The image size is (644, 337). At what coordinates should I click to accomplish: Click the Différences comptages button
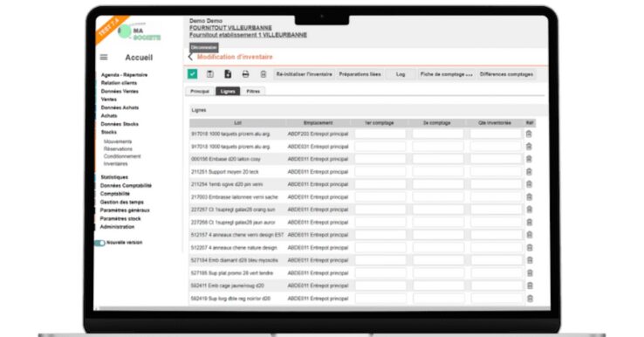pos(506,74)
